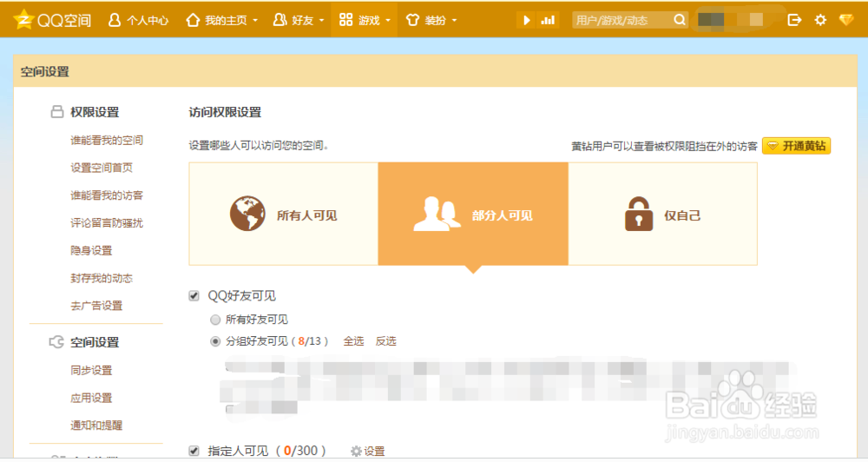This screenshot has width=868, height=462.
Task: Click the QQ空间 star logo
Action: pyautogui.click(x=23, y=20)
